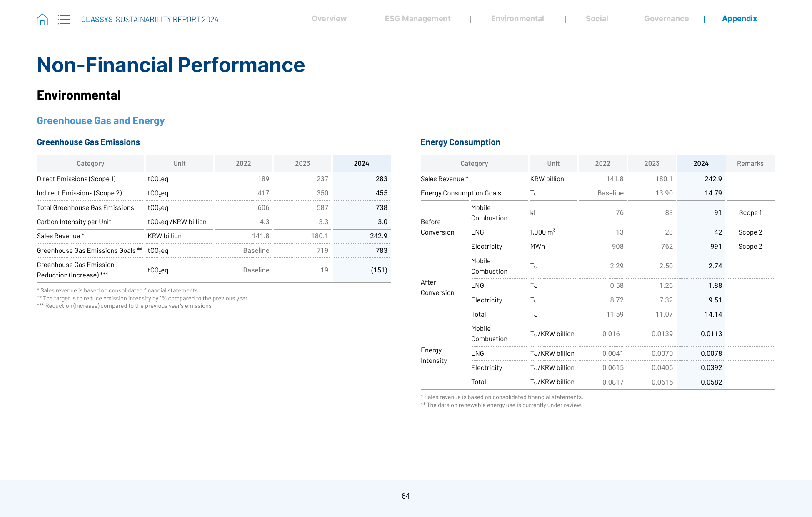Go to ESG Management tab
The width and height of the screenshot is (812, 517).
click(x=417, y=19)
